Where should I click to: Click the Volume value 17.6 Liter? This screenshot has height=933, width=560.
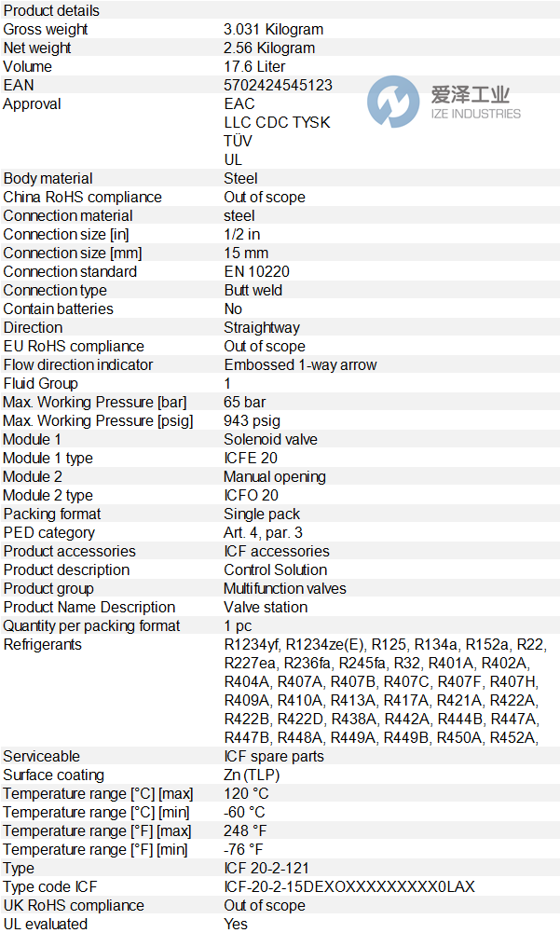[254, 66]
